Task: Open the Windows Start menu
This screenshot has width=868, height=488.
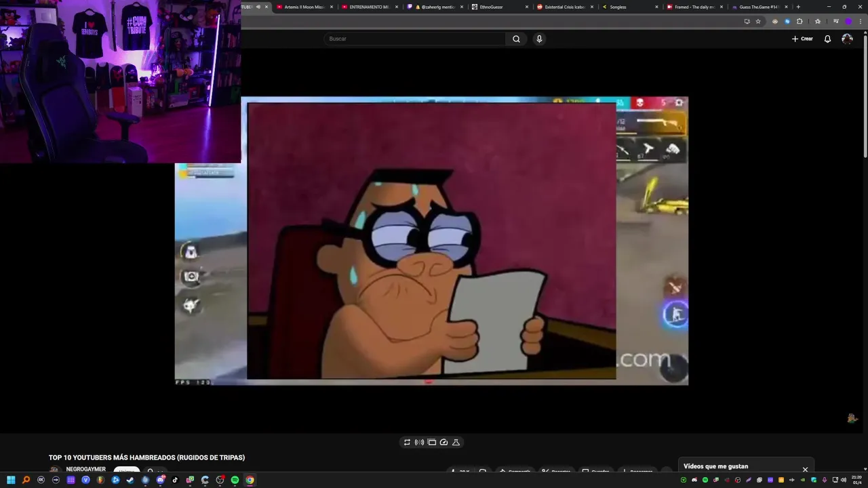Action: (x=11, y=480)
